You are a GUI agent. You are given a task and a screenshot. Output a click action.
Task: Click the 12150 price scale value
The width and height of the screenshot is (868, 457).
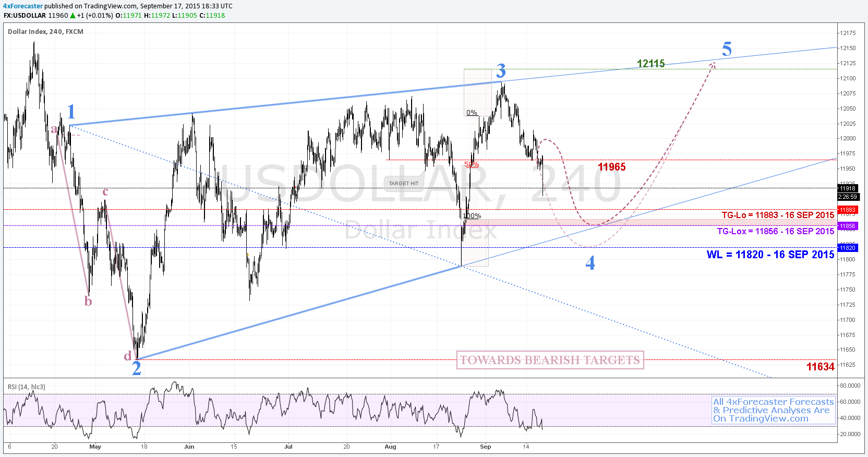pyautogui.click(x=848, y=48)
